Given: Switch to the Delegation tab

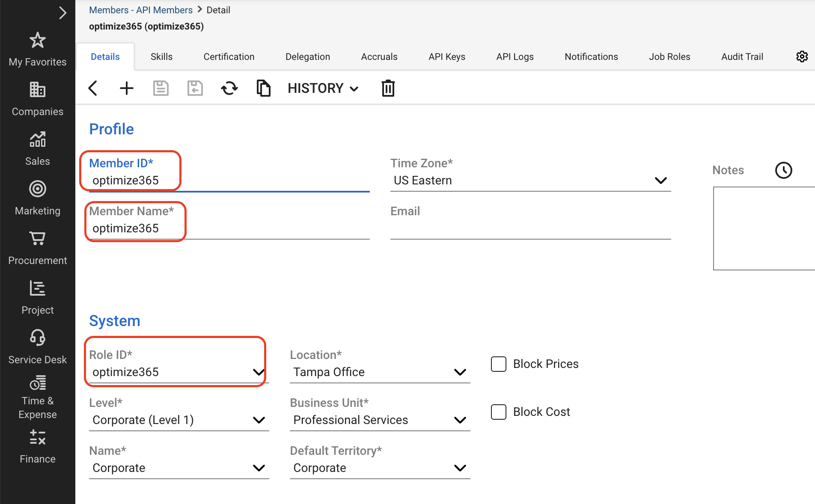Looking at the screenshot, I should tap(308, 56).
